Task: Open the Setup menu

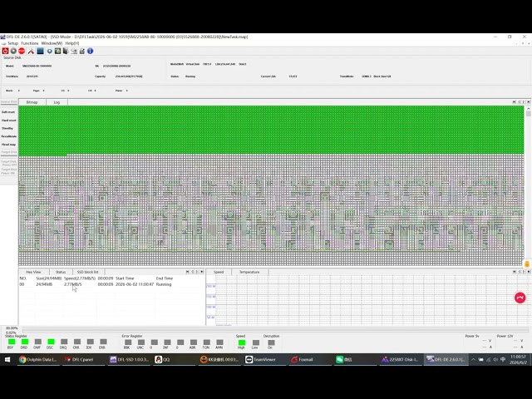Action: coord(13,43)
